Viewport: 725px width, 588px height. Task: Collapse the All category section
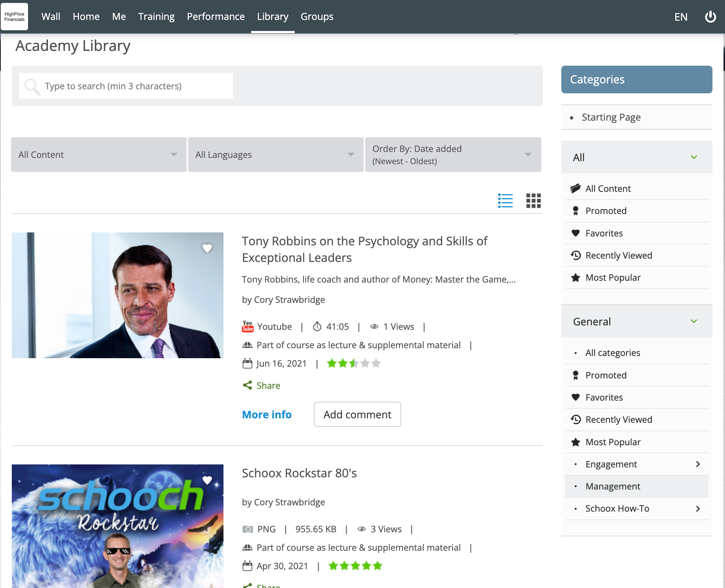[x=694, y=157]
